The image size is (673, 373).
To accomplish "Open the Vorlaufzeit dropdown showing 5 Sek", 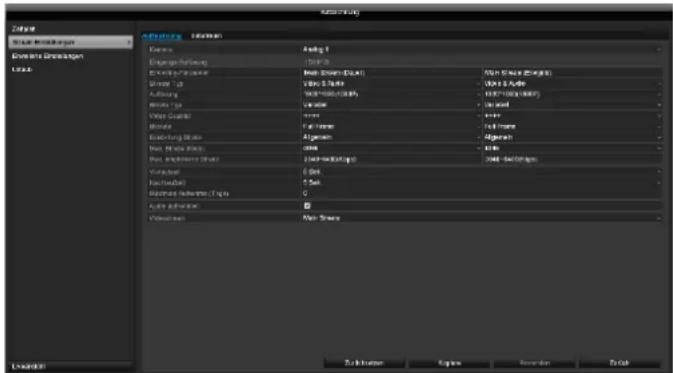I will (481, 172).
